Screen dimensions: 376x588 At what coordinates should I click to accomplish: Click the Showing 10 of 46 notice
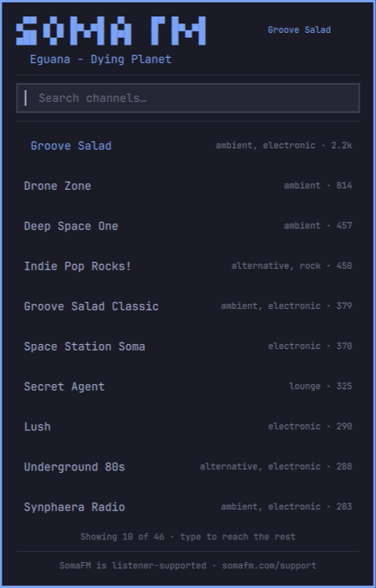(188, 536)
